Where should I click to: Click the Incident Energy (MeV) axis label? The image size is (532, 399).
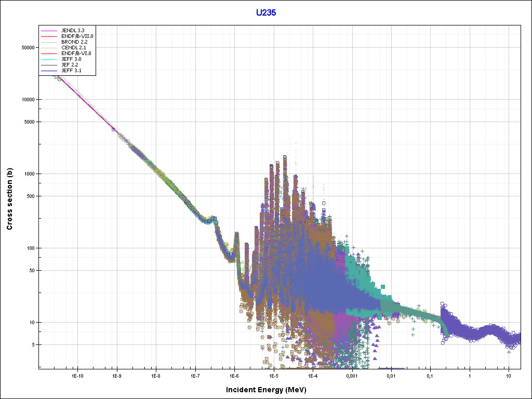pyautogui.click(x=270, y=390)
